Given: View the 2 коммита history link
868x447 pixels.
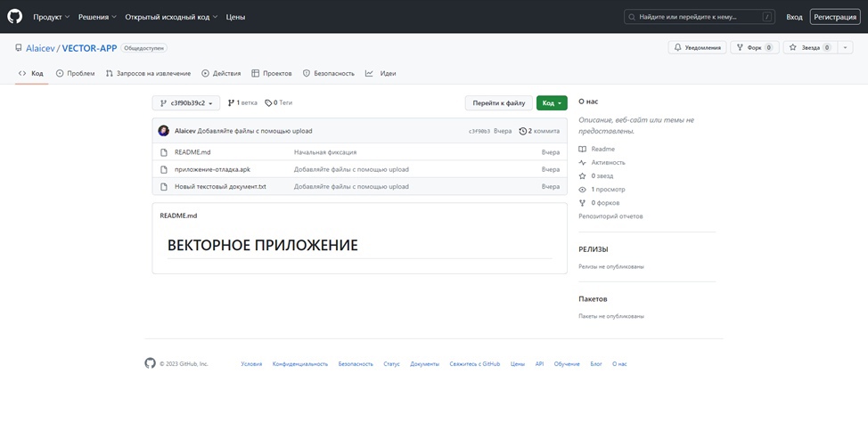Looking at the screenshot, I should coord(539,131).
